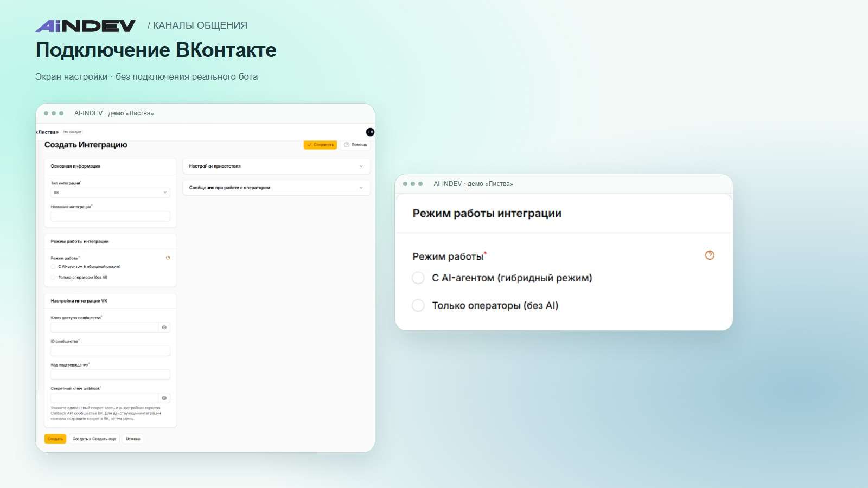Click the Отмена button

click(x=133, y=439)
